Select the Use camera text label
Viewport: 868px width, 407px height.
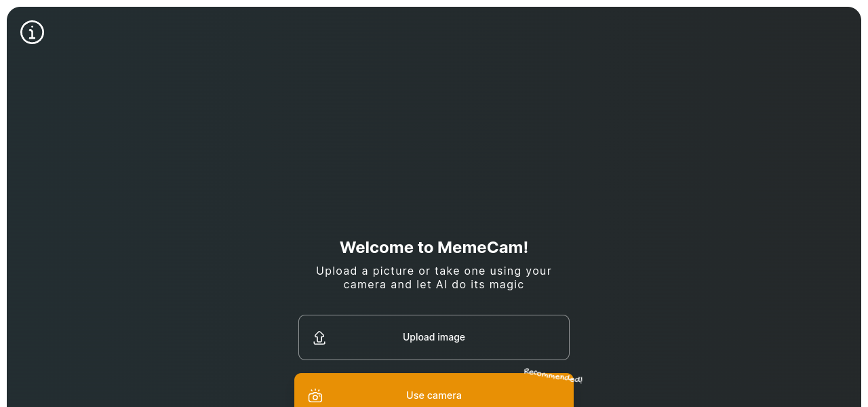433,395
